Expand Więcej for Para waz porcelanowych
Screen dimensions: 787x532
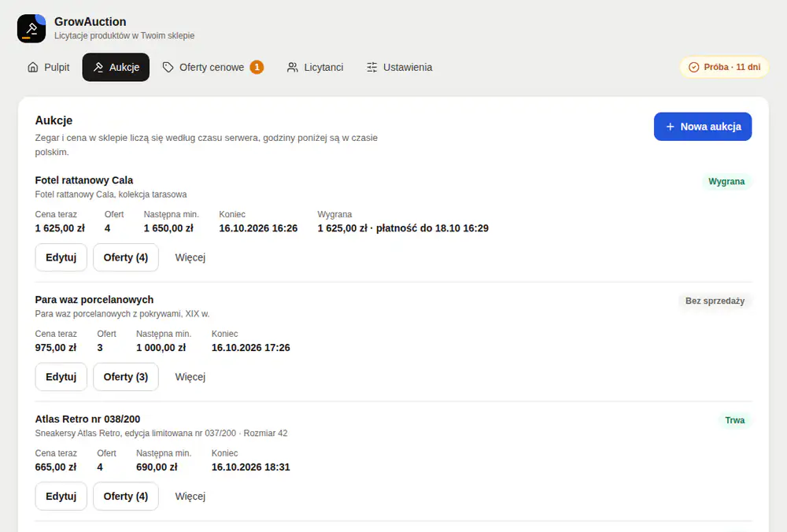[x=190, y=377]
